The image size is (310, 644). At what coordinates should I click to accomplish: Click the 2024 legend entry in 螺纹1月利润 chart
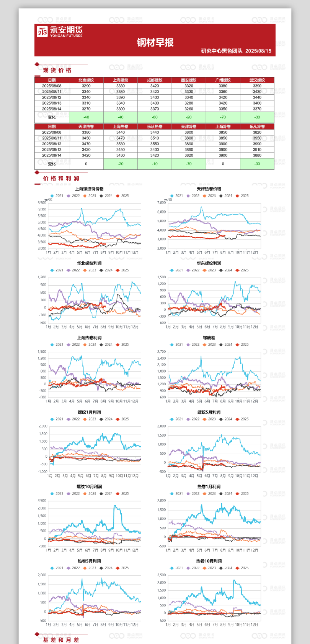[x=106, y=419]
